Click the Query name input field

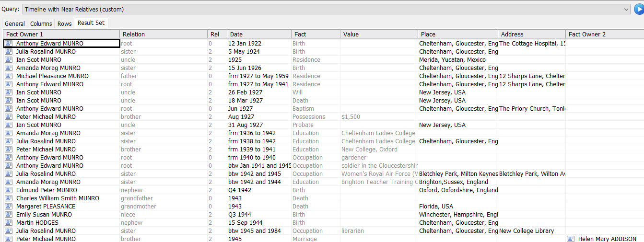pos(326,9)
